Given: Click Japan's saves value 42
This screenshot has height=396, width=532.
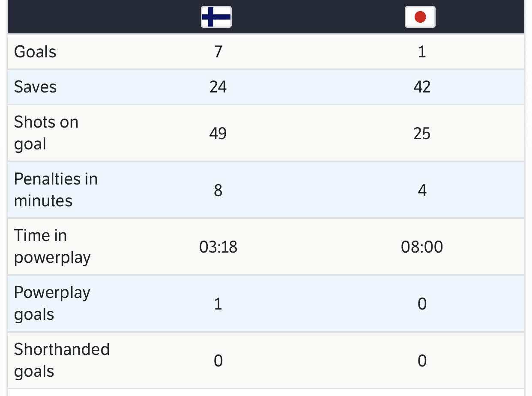Looking at the screenshot, I should 422,87.
